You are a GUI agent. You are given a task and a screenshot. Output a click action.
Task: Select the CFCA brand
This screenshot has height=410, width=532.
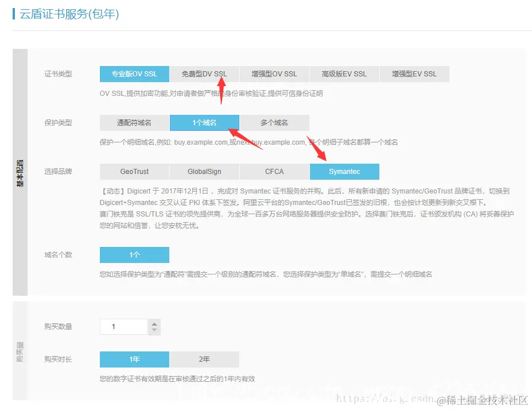pos(274,172)
